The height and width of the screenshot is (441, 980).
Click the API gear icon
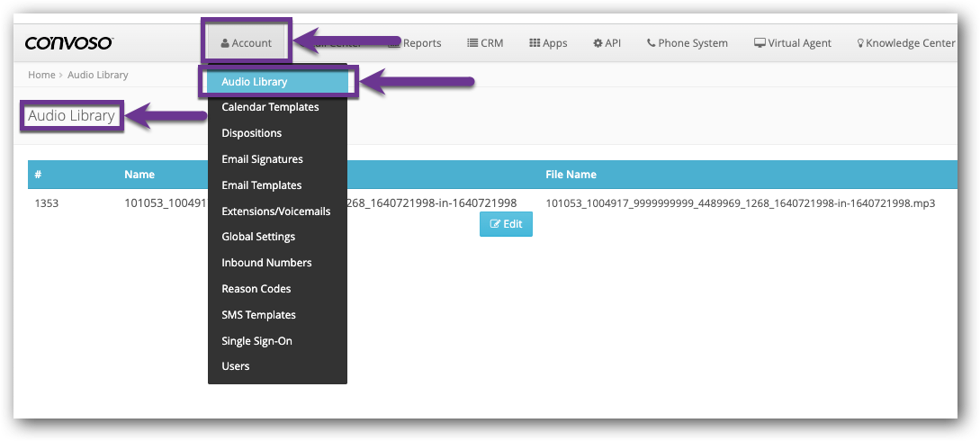598,43
